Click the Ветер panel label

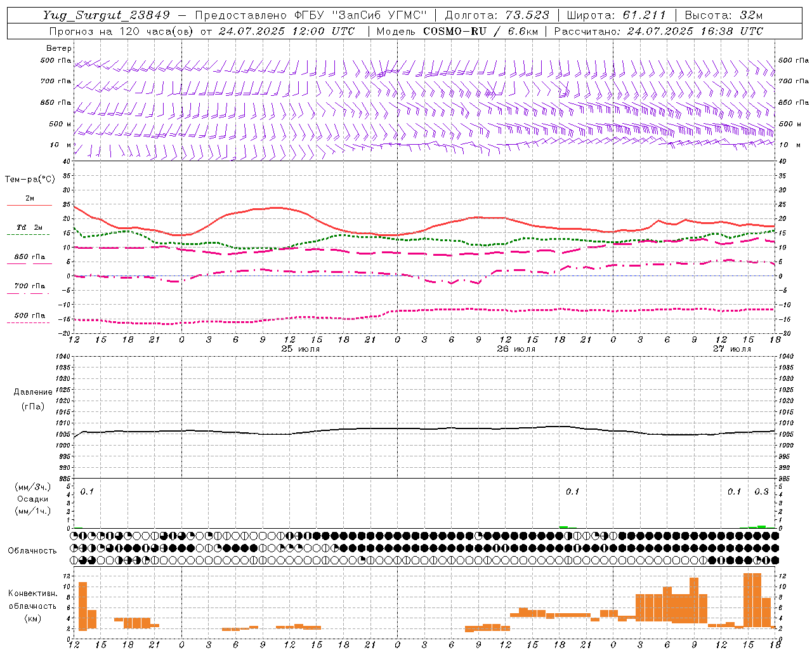pos(59,48)
